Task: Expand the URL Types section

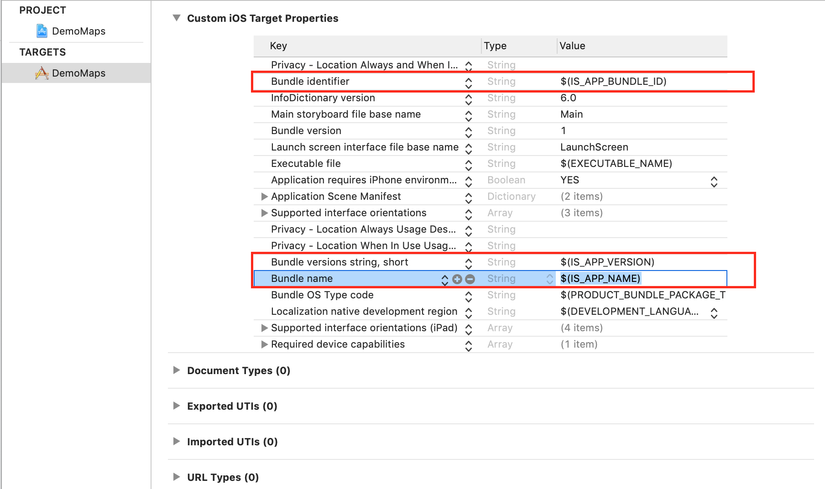Action: [177, 477]
